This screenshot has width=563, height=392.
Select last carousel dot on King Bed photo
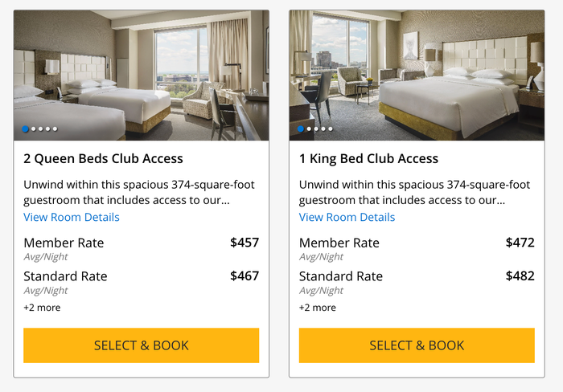[331, 129]
